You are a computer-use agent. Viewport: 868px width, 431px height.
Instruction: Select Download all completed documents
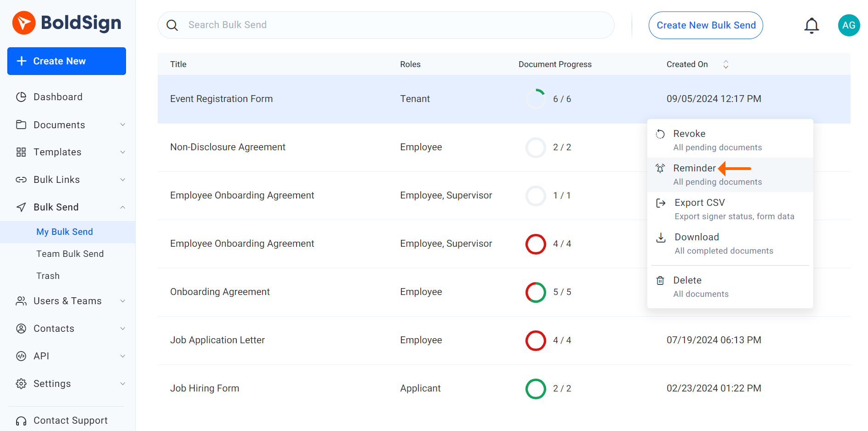[724, 244]
